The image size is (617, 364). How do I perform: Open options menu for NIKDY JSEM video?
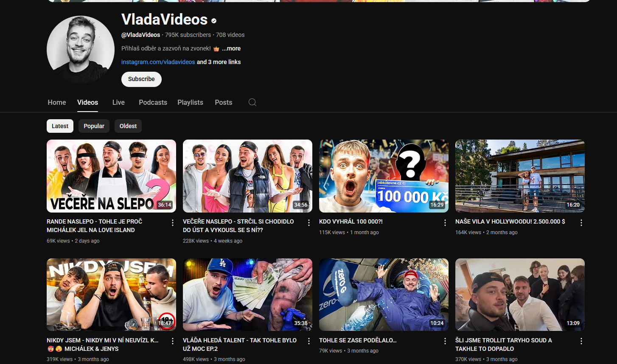173,341
